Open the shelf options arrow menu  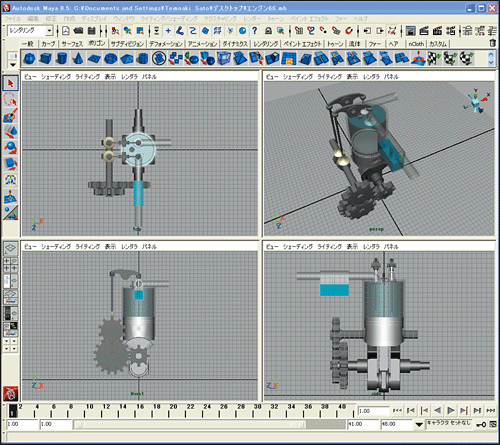click(x=13, y=64)
